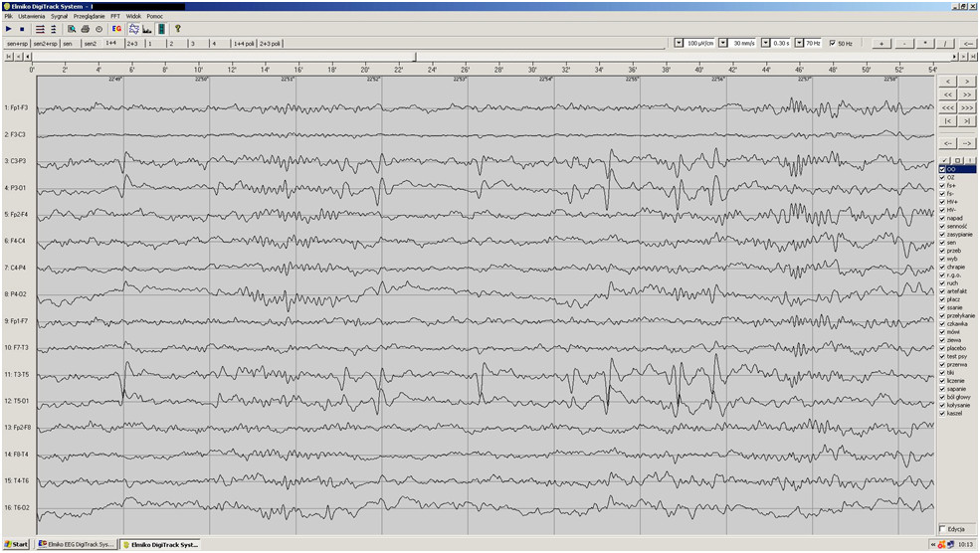Viewport: 980px width, 553px height.
Task: Toggle the kaszel event checkbox
Action: (x=942, y=413)
